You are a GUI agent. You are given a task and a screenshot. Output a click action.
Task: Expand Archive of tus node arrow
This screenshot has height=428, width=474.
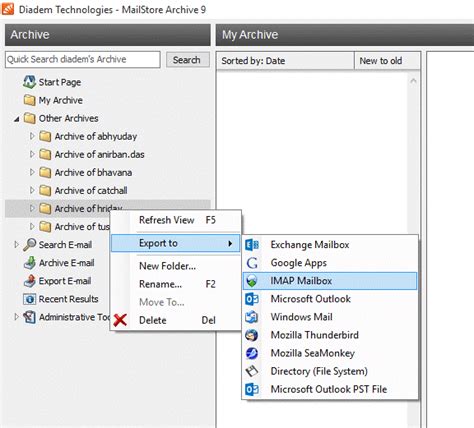coord(32,226)
